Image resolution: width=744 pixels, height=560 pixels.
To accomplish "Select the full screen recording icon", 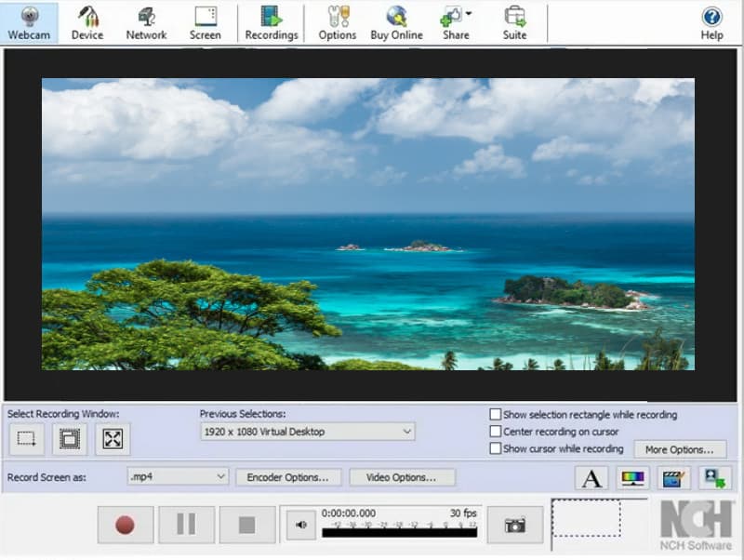I will (113, 439).
